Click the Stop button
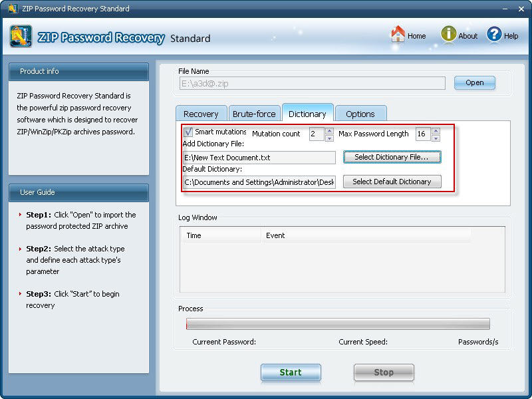Screen dimensions: 532x399 click(x=384, y=372)
